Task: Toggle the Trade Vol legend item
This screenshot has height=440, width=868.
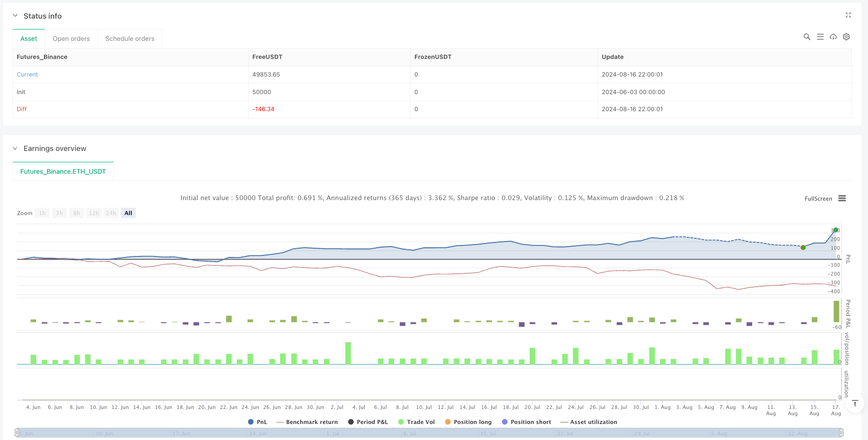Action: click(416, 422)
